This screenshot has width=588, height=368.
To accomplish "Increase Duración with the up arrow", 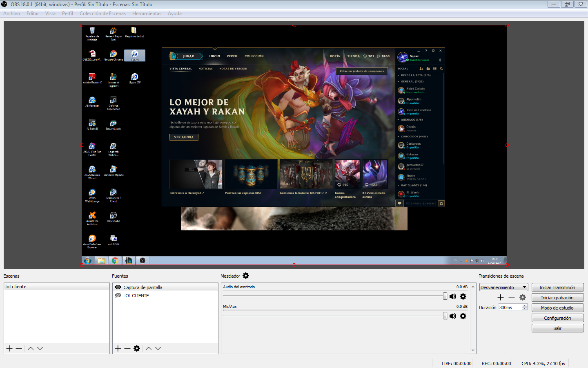I will (x=525, y=305).
